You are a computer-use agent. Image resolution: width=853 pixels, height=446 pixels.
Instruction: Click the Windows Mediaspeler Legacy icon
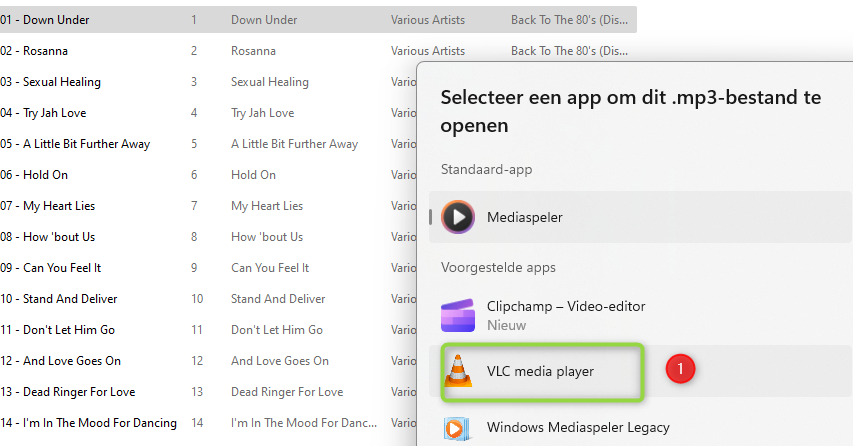click(x=456, y=428)
